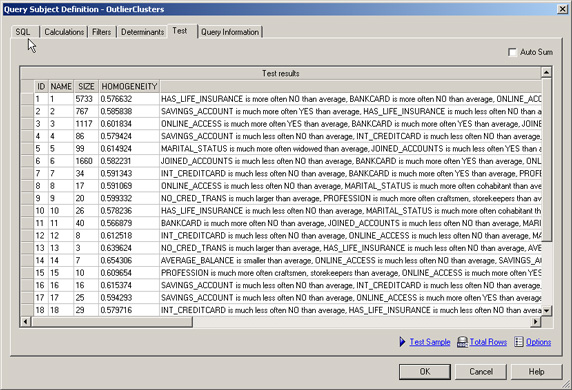The height and width of the screenshot is (390, 572).
Task: Open the Calculations tab
Action: click(x=64, y=32)
